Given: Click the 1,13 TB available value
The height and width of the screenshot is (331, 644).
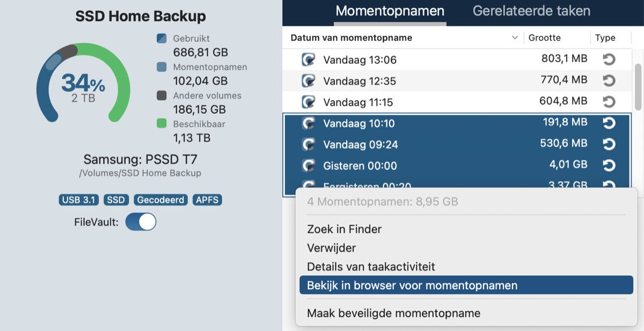Looking at the screenshot, I should [192, 138].
